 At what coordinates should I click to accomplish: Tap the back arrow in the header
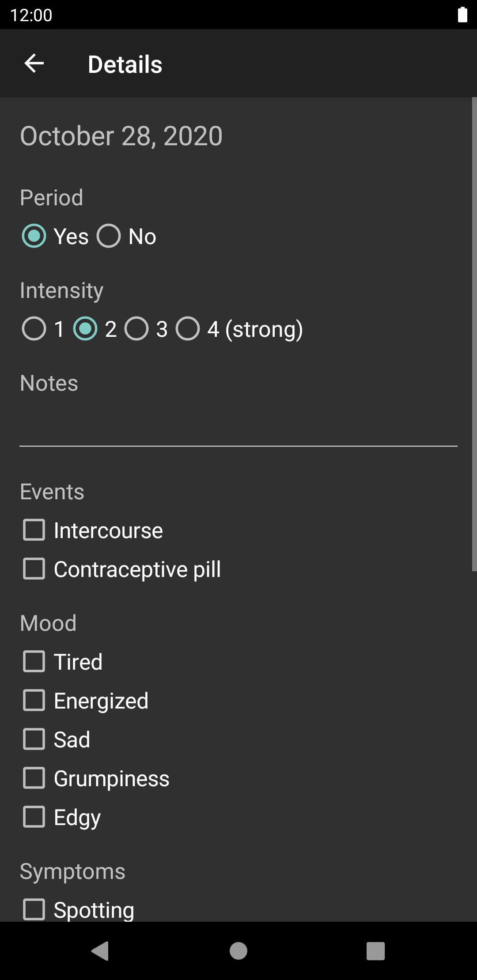tap(34, 64)
